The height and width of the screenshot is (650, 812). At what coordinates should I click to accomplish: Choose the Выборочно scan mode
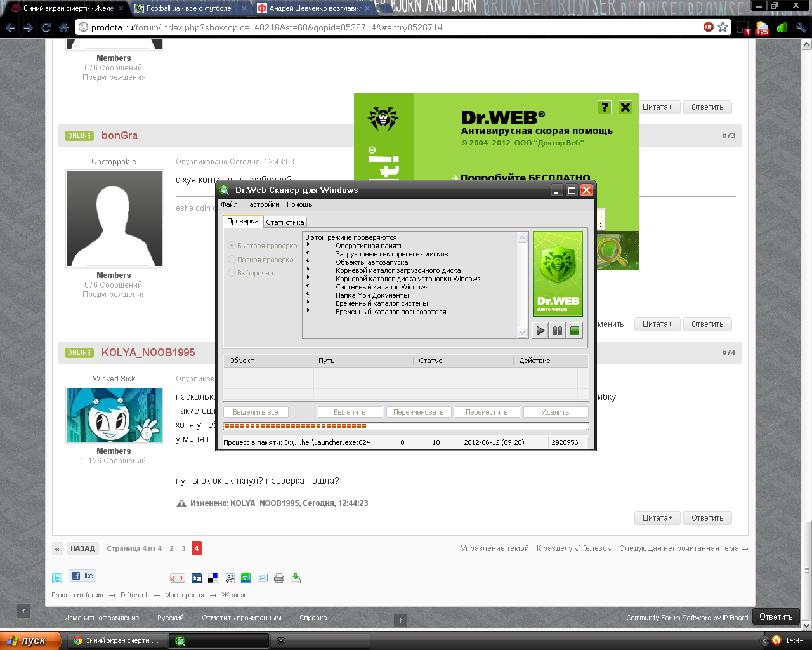tap(232, 273)
